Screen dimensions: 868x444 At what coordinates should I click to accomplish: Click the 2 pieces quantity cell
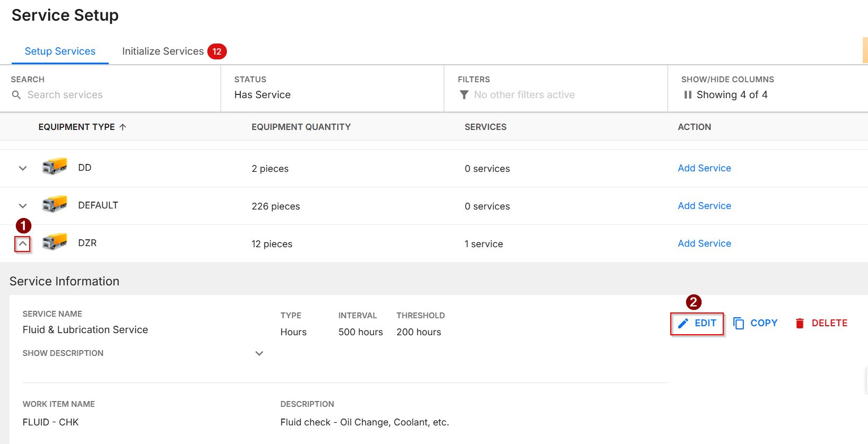point(270,169)
